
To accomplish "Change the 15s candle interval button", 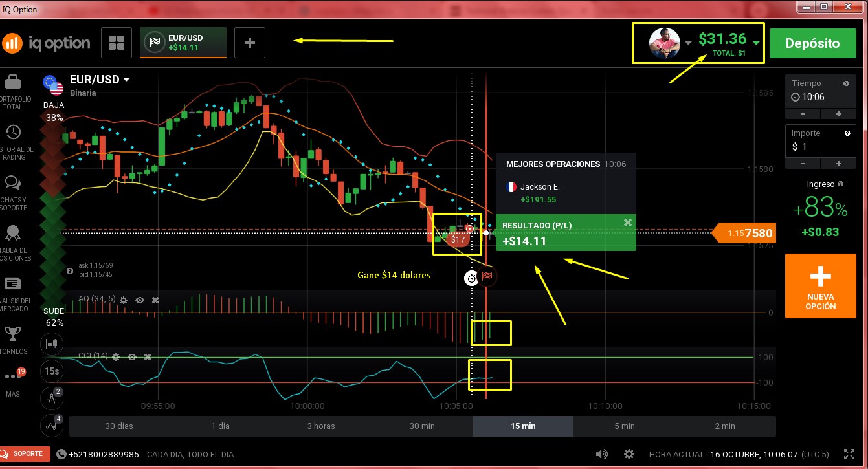I will click(x=52, y=371).
